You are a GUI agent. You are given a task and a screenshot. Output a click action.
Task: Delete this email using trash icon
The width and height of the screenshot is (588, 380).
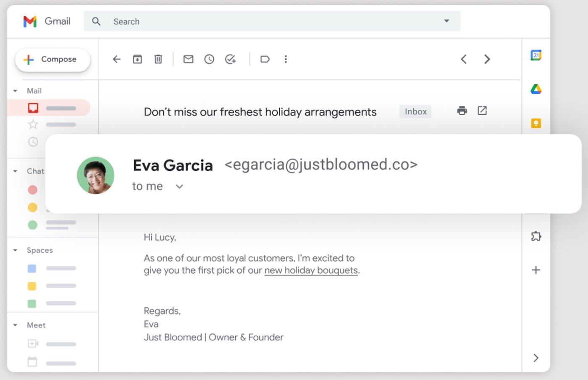[158, 59]
